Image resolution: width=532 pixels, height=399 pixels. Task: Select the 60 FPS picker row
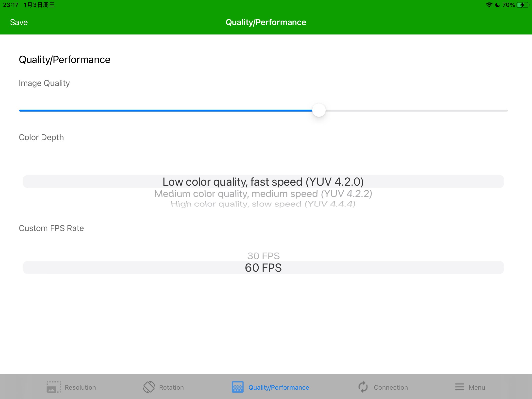(263, 268)
